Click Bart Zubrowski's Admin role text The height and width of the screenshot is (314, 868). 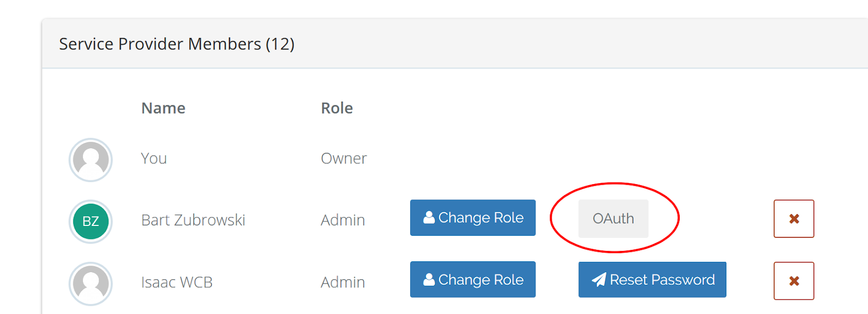tap(343, 220)
